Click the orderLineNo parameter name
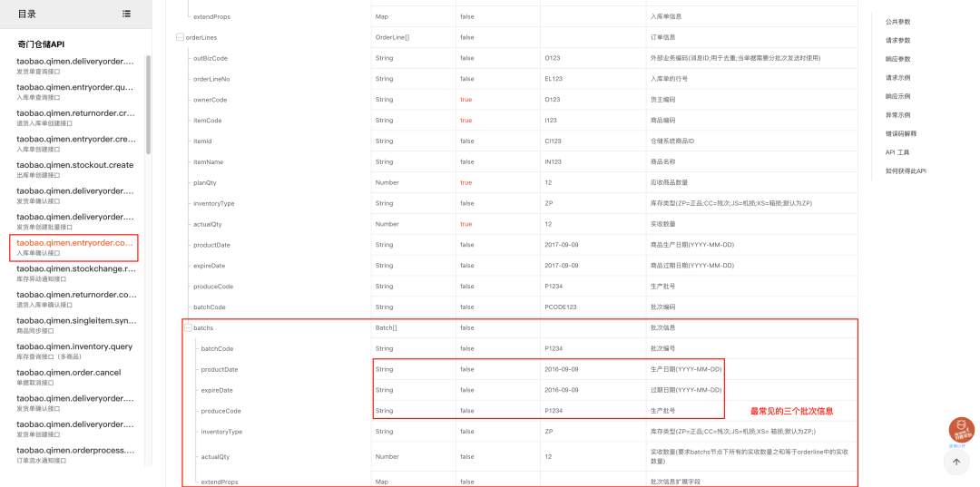Image resolution: width=980 pixels, height=487 pixels. (x=211, y=79)
